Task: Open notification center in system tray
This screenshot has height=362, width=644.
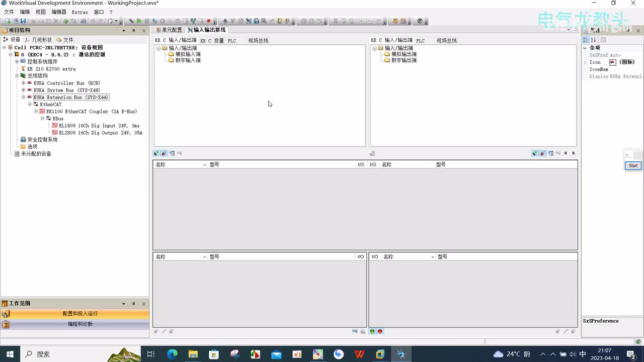Action: point(631,354)
